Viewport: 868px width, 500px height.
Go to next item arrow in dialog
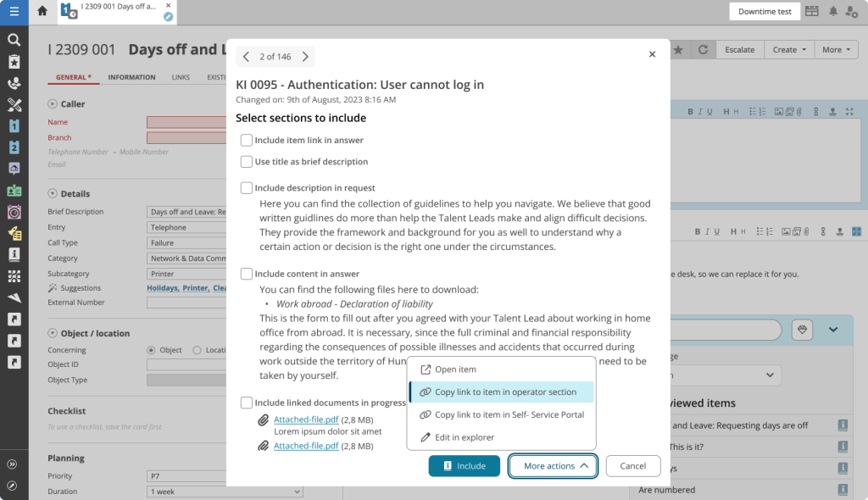(x=305, y=57)
